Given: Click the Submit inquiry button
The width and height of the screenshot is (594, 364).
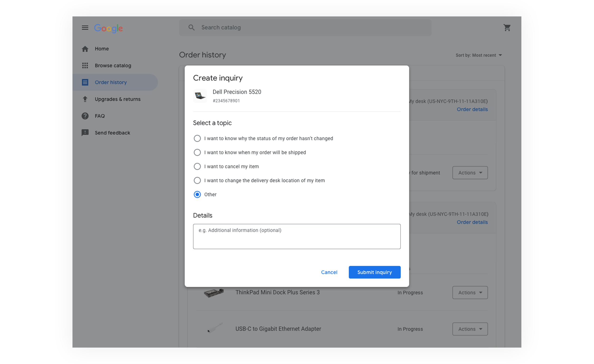Looking at the screenshot, I should point(374,272).
